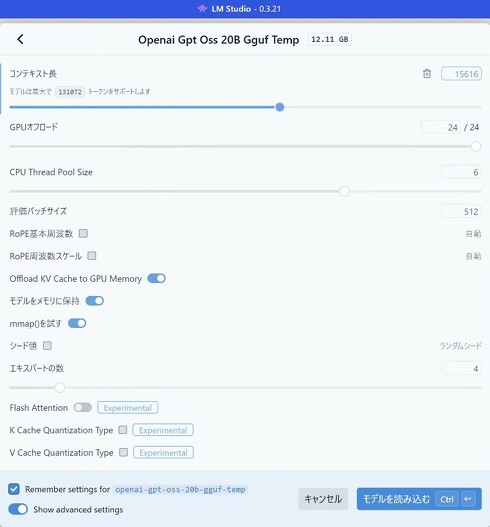
Task: Click the キャンセル button
Action: click(323, 499)
